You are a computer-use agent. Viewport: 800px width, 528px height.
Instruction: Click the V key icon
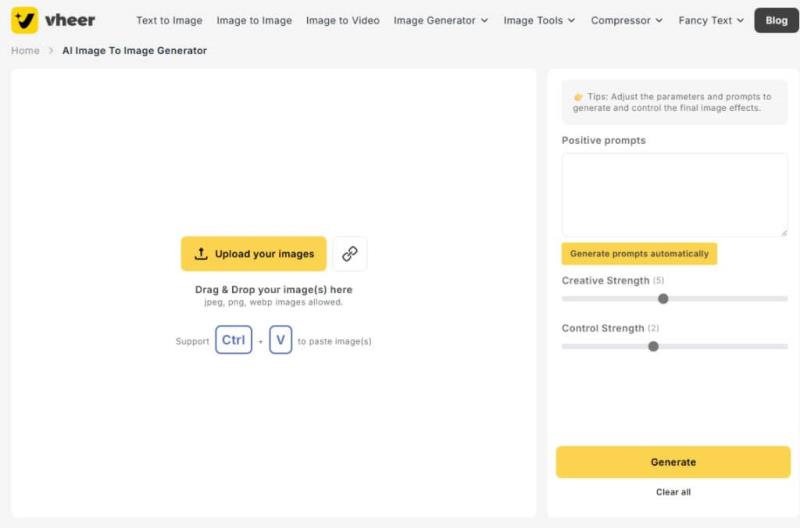click(x=281, y=340)
